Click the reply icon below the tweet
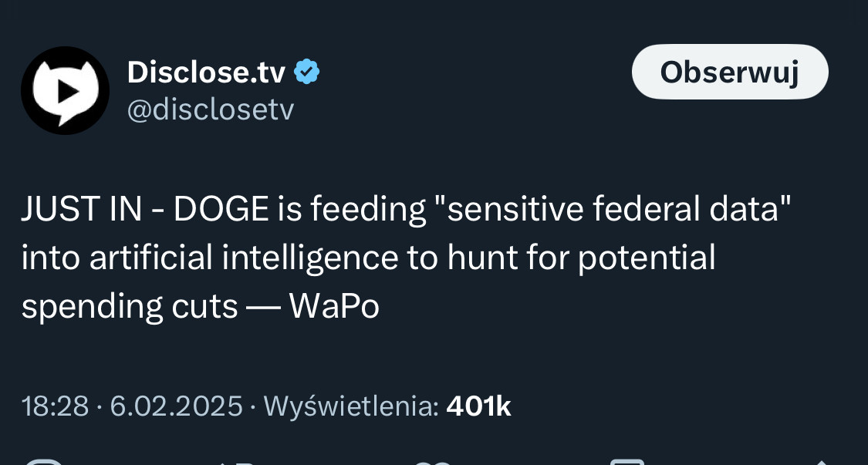This screenshot has height=465, width=868. (43, 462)
